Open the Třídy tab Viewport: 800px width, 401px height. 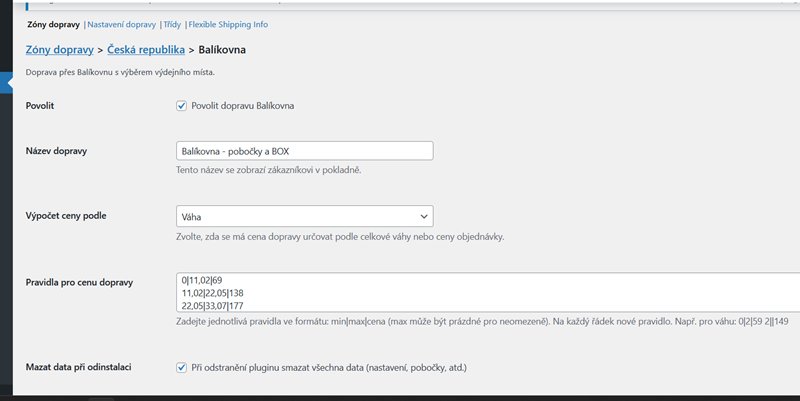point(172,24)
